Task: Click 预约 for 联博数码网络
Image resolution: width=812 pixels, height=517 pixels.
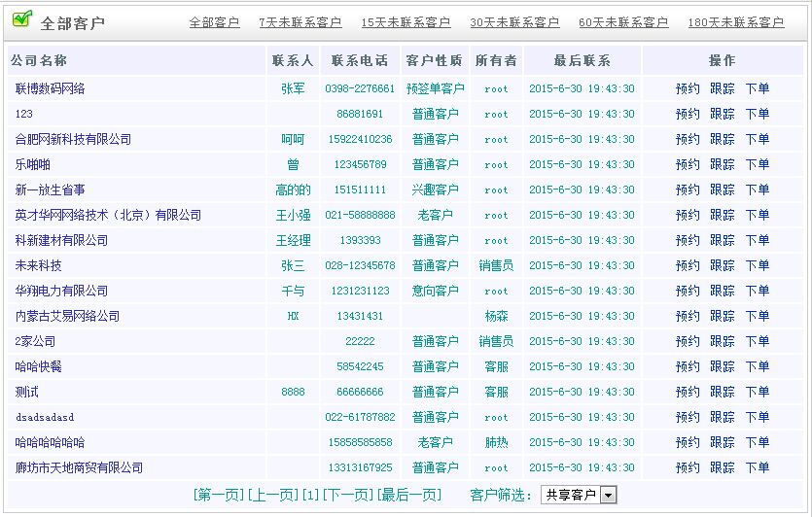Action: [688, 88]
